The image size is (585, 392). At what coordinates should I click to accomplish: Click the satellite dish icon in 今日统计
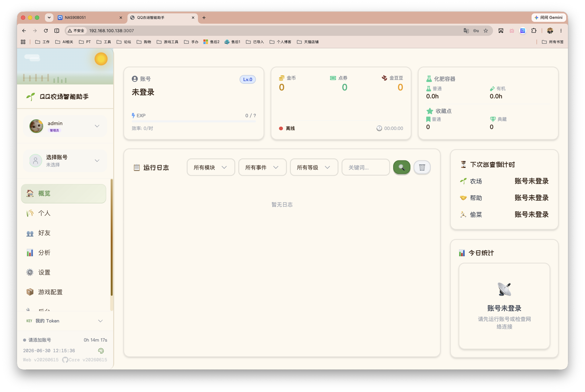point(504,289)
